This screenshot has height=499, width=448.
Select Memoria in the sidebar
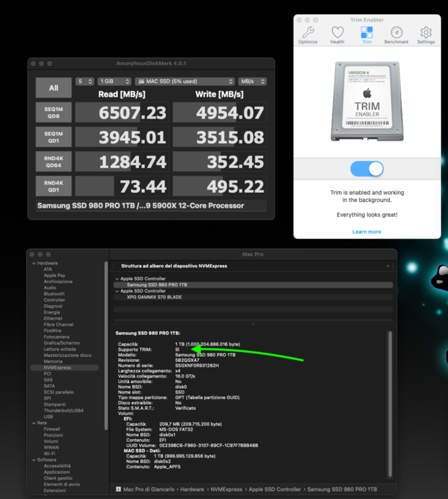(53, 362)
